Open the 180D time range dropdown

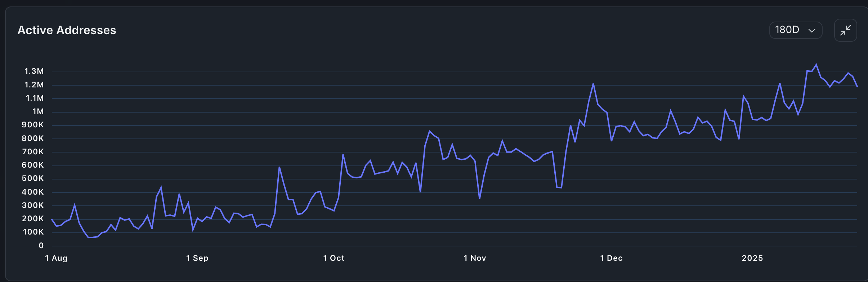point(796,30)
